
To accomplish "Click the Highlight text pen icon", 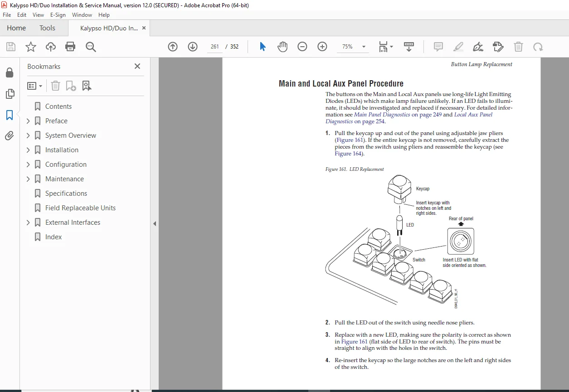I will [458, 47].
